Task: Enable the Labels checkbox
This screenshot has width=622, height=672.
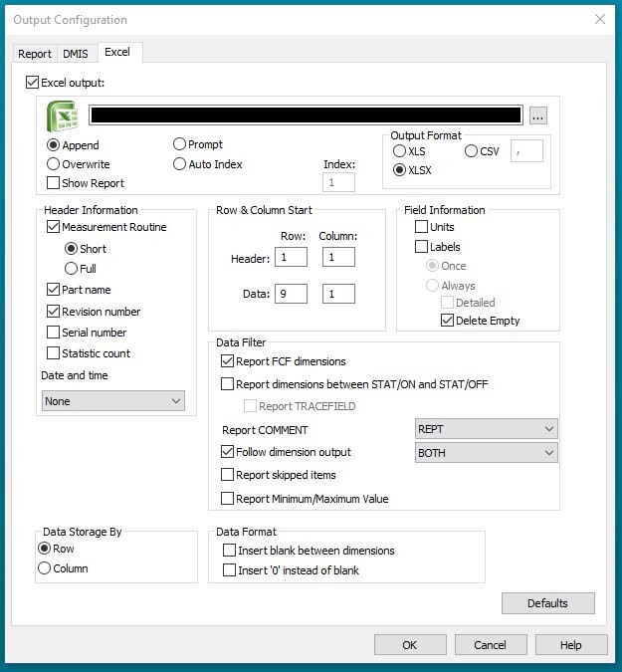Action: [421, 247]
